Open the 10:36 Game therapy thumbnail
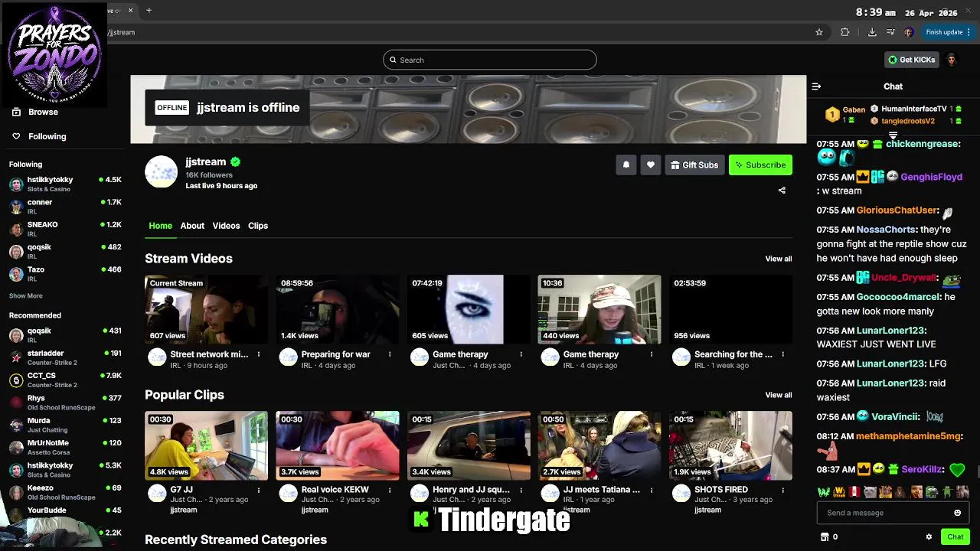The width and height of the screenshot is (980, 551). [599, 309]
